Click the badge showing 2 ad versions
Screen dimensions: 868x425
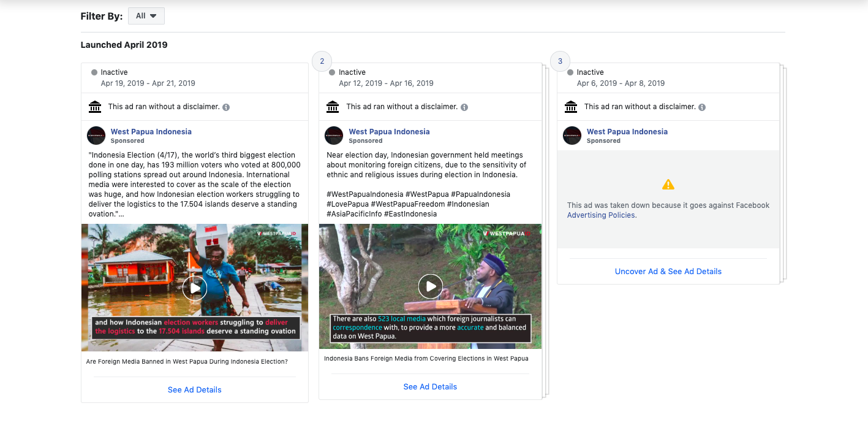click(x=322, y=61)
